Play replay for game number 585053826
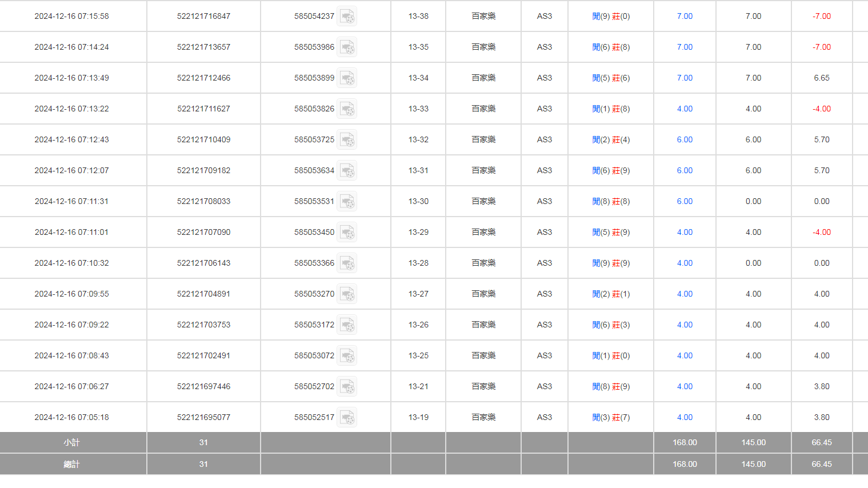868x488 pixels. point(347,109)
